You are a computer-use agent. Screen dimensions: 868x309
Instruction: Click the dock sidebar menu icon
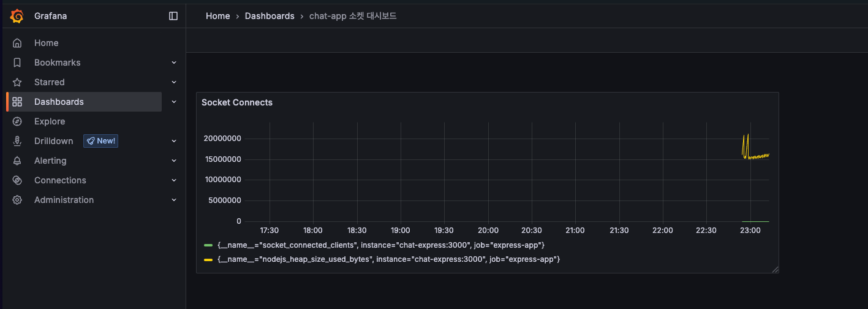[173, 16]
